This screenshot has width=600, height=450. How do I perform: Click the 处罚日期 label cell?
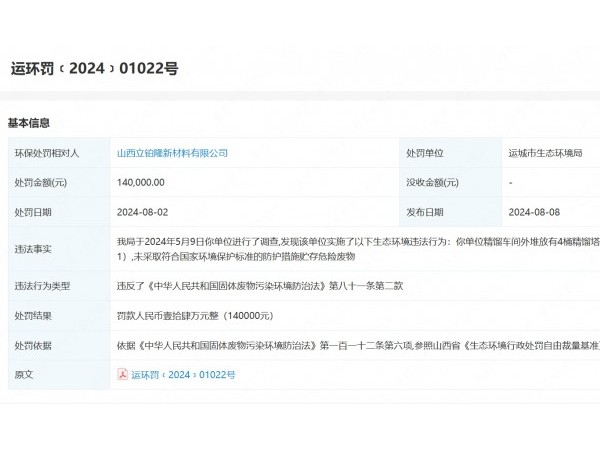pos(33,213)
